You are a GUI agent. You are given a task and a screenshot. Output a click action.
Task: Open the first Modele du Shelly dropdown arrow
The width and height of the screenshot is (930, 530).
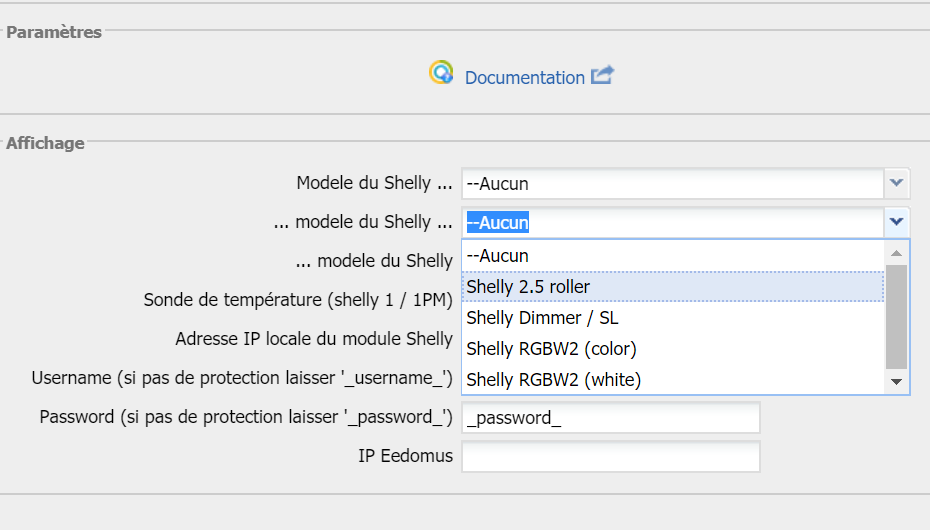pos(896,183)
